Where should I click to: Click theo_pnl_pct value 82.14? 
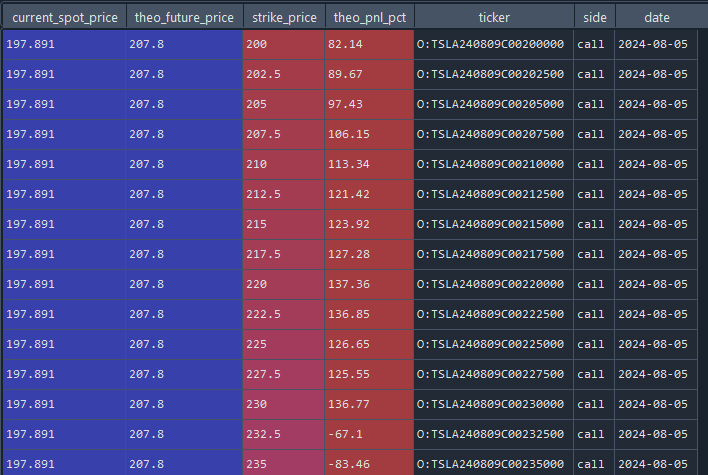(369, 44)
